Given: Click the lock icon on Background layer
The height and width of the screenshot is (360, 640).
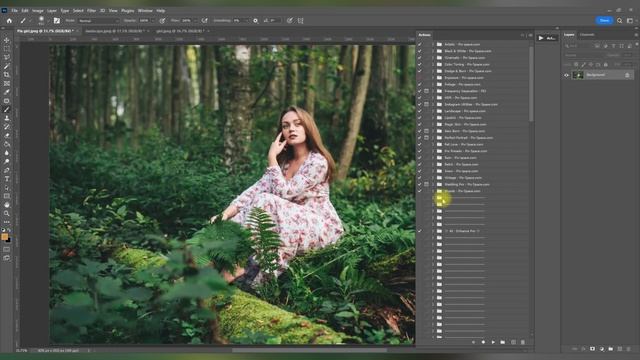Looking at the screenshot, I should pos(627,75).
